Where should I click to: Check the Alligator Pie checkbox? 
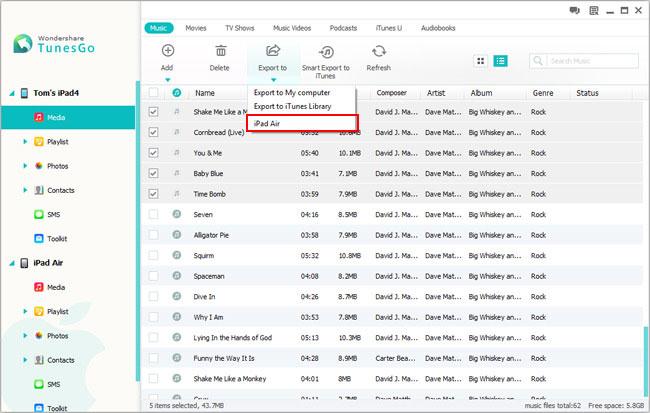point(153,235)
